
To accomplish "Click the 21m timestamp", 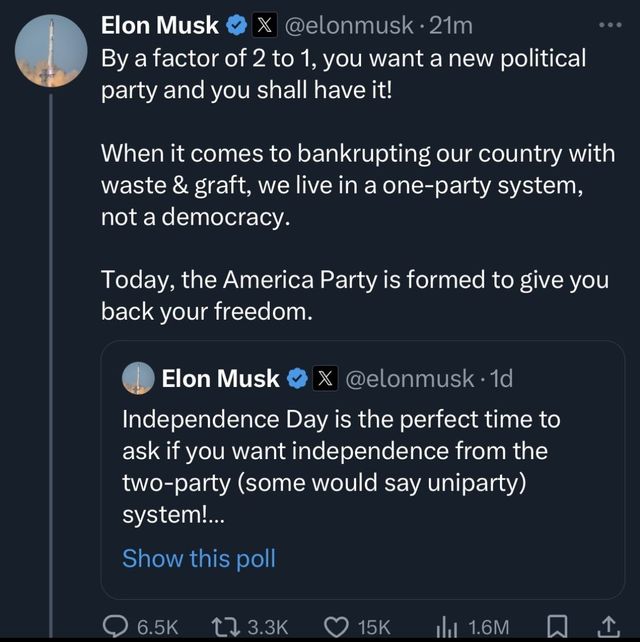I will (451, 24).
